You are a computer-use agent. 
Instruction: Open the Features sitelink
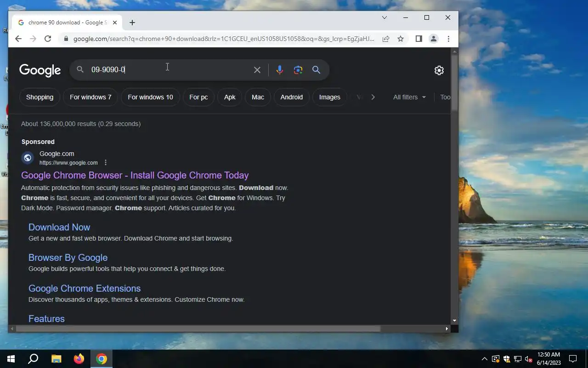pos(46,319)
